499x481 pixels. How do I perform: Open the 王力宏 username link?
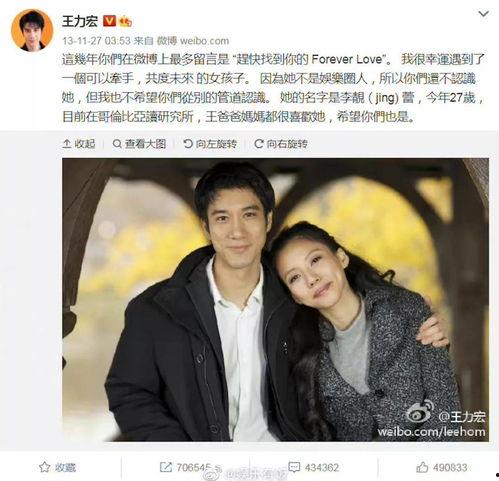click(80, 22)
